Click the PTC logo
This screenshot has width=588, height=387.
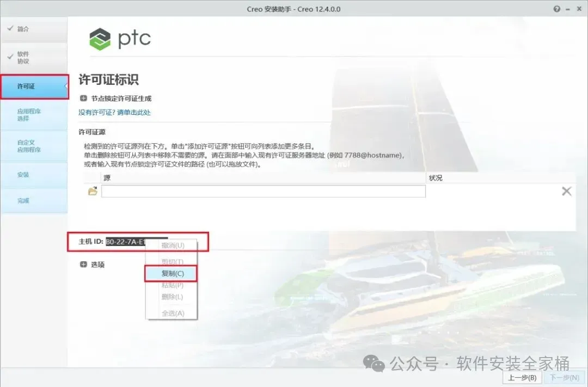click(120, 39)
